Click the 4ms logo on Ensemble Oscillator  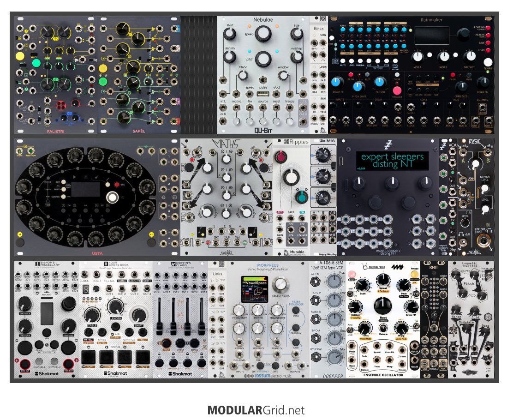(x=398, y=267)
